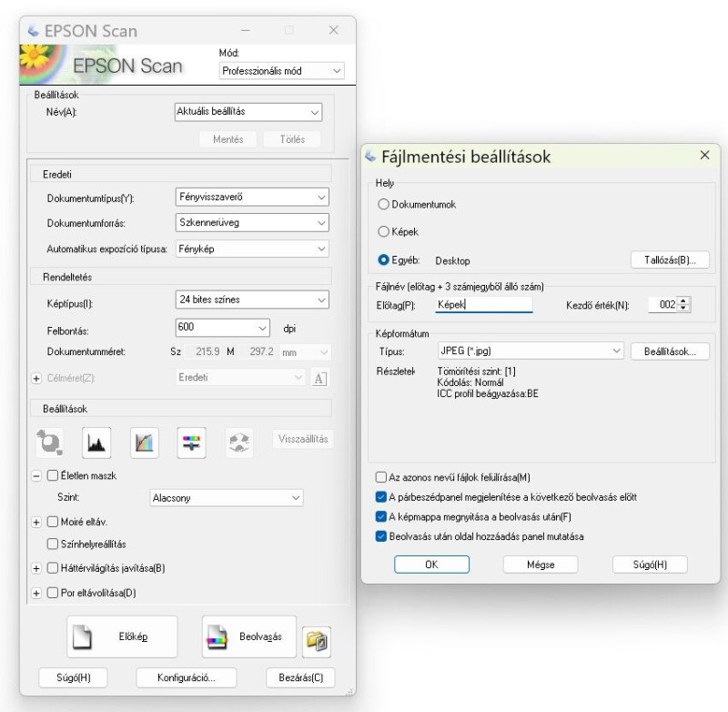Open the image format Típus dropdown
This screenshot has width=728, height=712.
[x=531, y=351]
